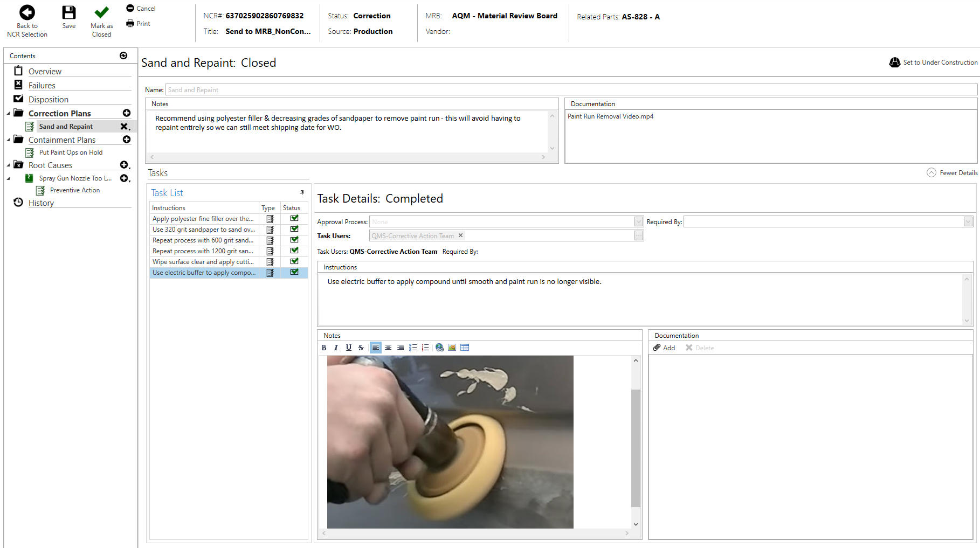Open the Root Causes section
Viewport: 980px width, 548px height.
[50, 165]
